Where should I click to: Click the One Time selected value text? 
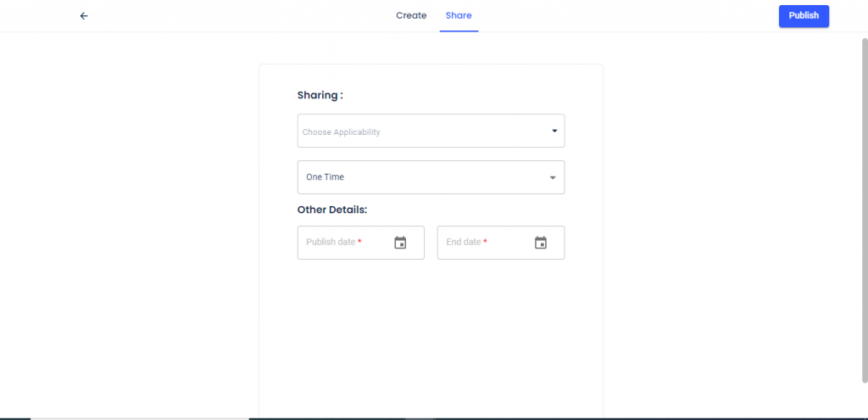coord(325,177)
